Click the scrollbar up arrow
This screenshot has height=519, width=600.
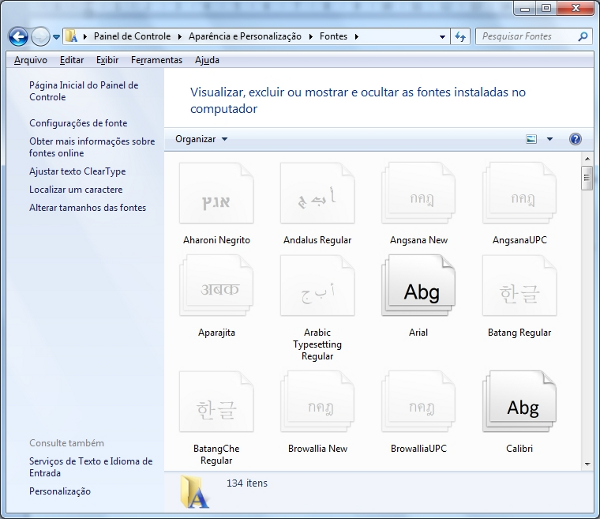pyautogui.click(x=587, y=158)
